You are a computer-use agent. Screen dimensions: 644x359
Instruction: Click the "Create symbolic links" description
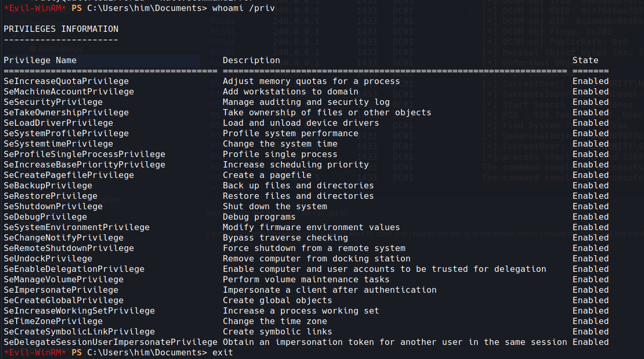[x=278, y=331]
